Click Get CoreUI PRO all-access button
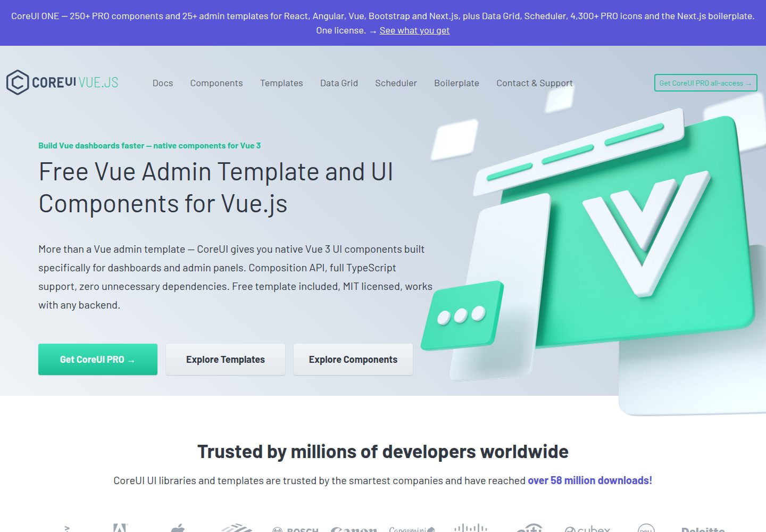The image size is (766, 532). click(705, 83)
